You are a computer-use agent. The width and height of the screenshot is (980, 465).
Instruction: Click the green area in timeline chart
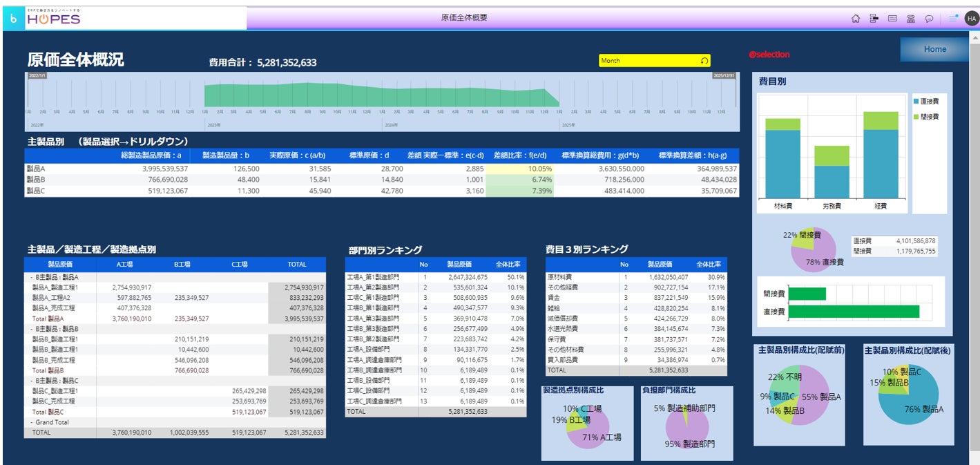[381, 96]
